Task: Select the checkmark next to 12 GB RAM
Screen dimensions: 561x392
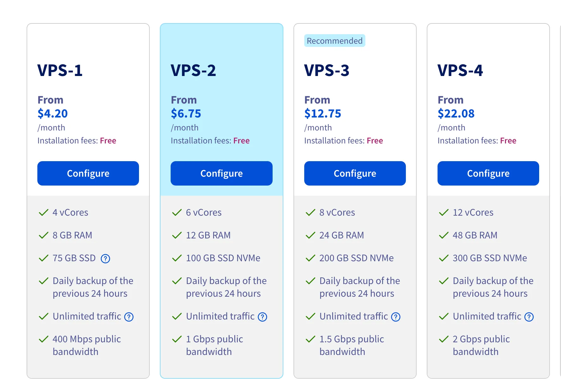Action: (176, 235)
